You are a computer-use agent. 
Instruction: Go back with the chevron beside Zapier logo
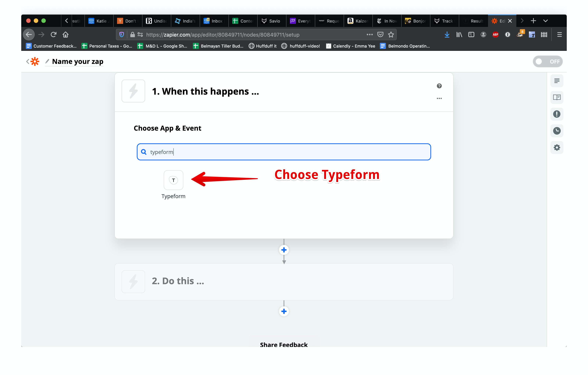[x=28, y=61]
